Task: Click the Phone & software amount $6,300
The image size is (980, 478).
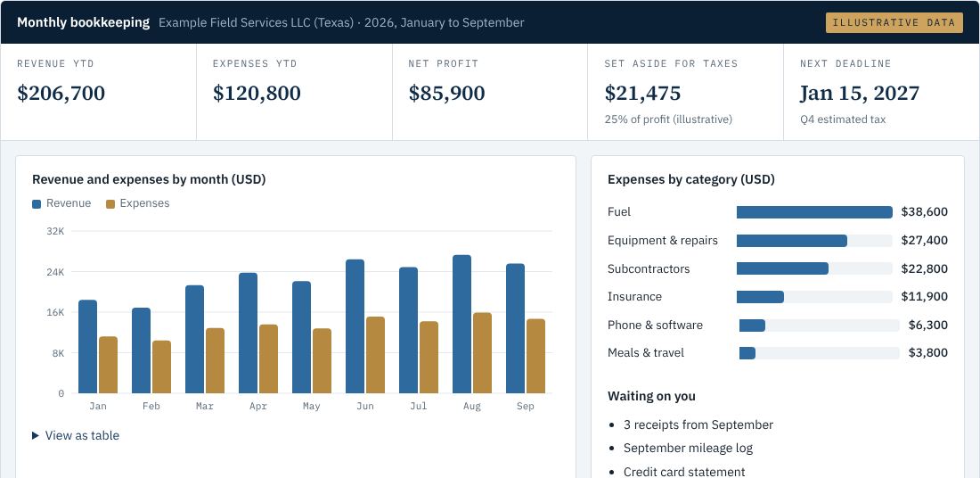Action: coord(928,326)
